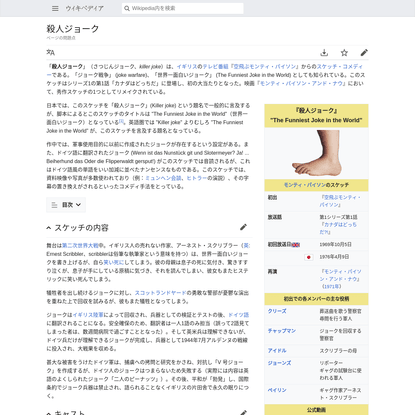The image size is (415, 415).
Task: Click the Japan flag icon in infobox
Action: click(x=309, y=257)
